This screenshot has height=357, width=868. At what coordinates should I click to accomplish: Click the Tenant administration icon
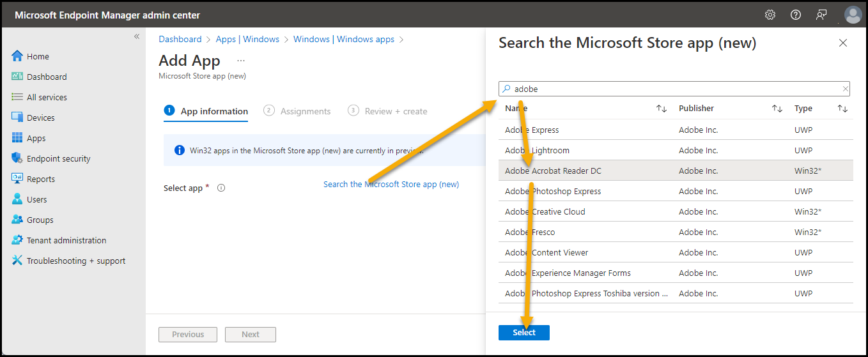[17, 239]
